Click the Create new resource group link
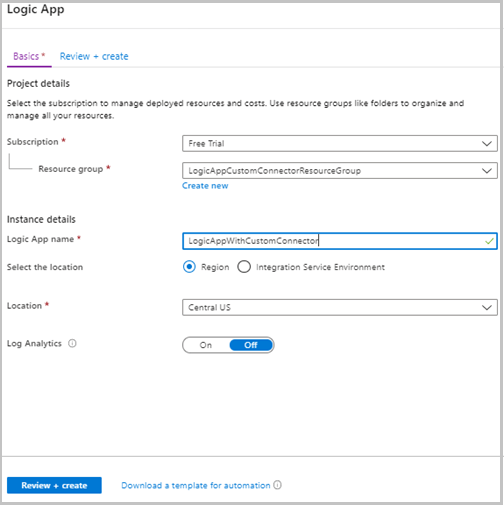Viewport: 504px width, 505px height. coord(205,186)
